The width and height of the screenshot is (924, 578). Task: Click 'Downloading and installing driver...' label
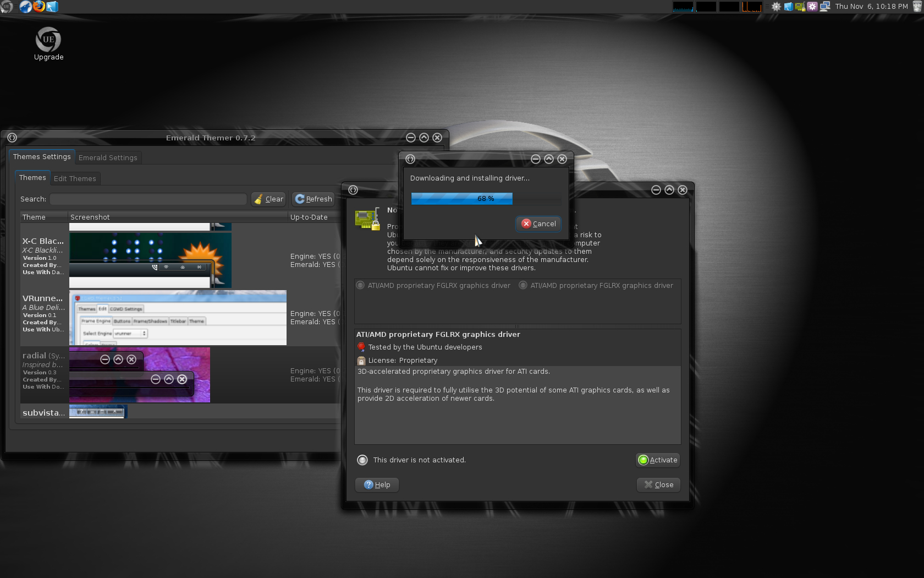pyautogui.click(x=470, y=178)
